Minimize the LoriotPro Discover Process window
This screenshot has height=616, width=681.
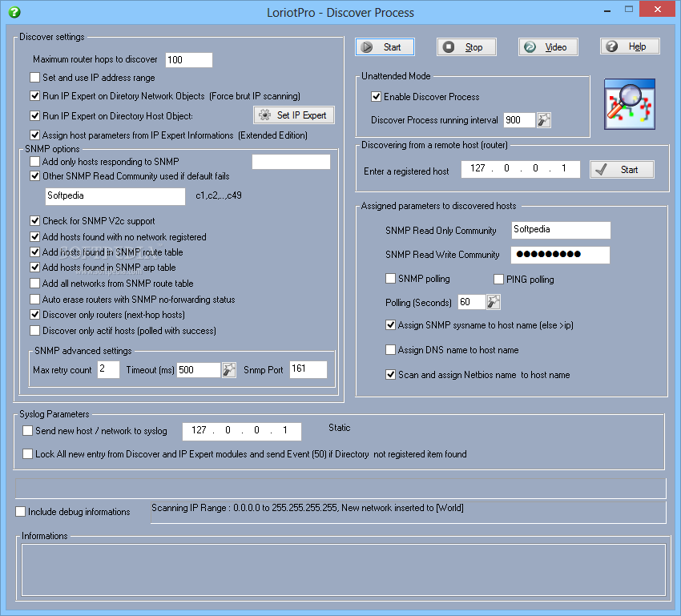(x=607, y=10)
